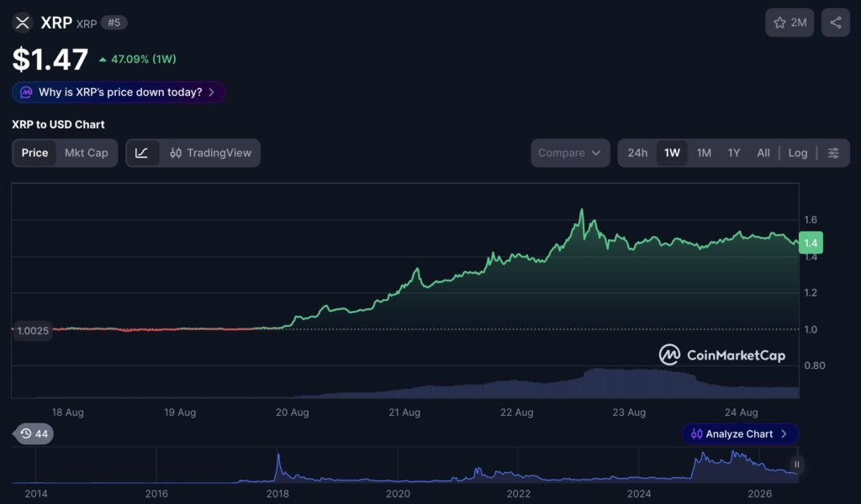The height and width of the screenshot is (504, 861).
Task: Add XRP to watchlist with star button
Action: 790,23
